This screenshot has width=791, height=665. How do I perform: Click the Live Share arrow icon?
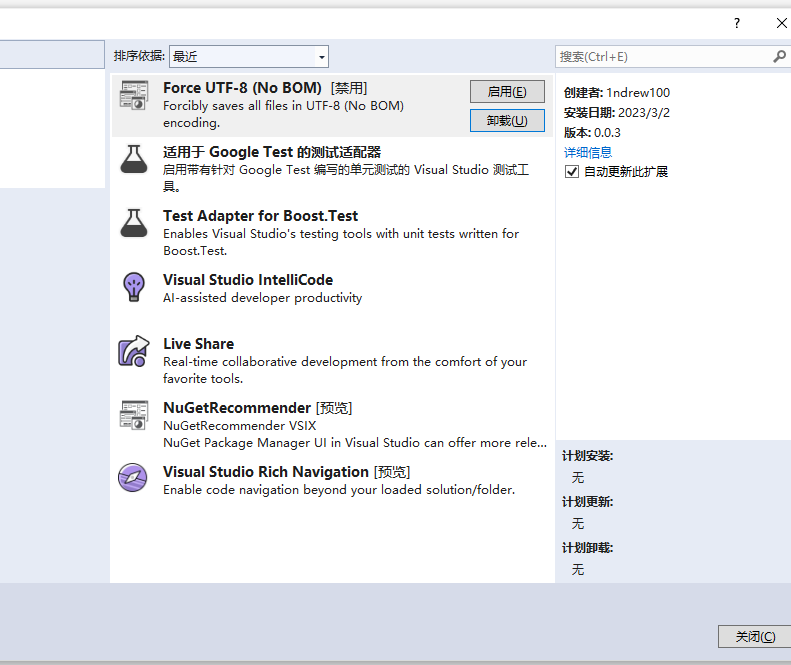click(x=134, y=351)
